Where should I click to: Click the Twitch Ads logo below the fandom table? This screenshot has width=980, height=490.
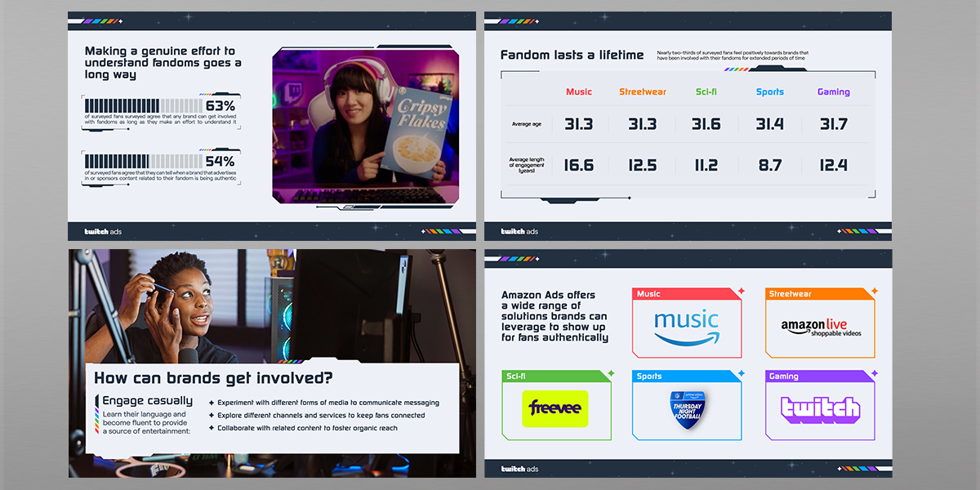520,231
